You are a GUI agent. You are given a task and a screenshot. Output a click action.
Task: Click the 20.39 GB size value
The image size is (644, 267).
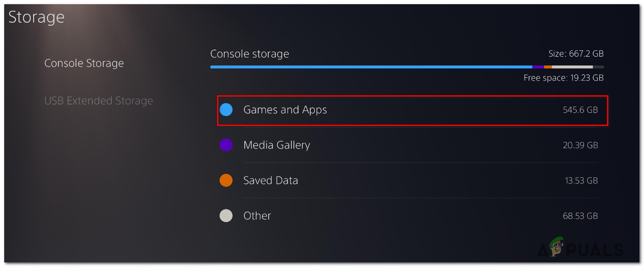[580, 145]
